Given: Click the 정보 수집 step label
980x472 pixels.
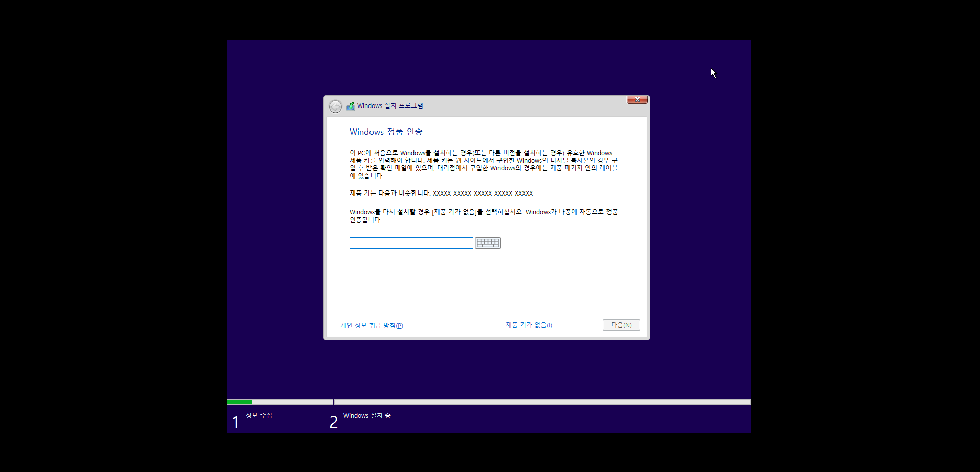Looking at the screenshot, I should pos(259,415).
